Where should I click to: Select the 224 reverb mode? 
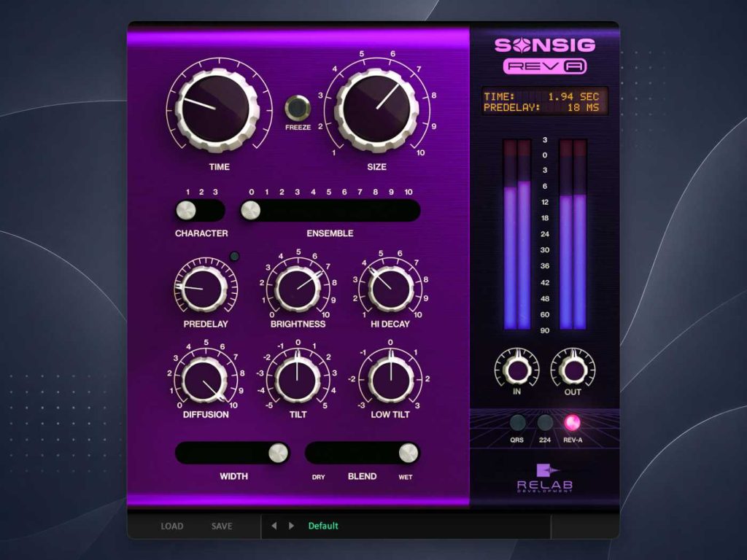(x=545, y=422)
